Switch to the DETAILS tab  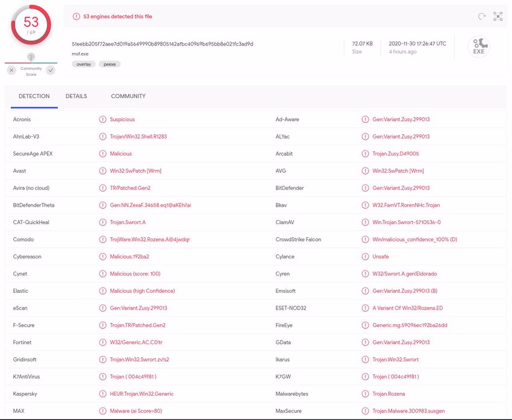pos(76,96)
